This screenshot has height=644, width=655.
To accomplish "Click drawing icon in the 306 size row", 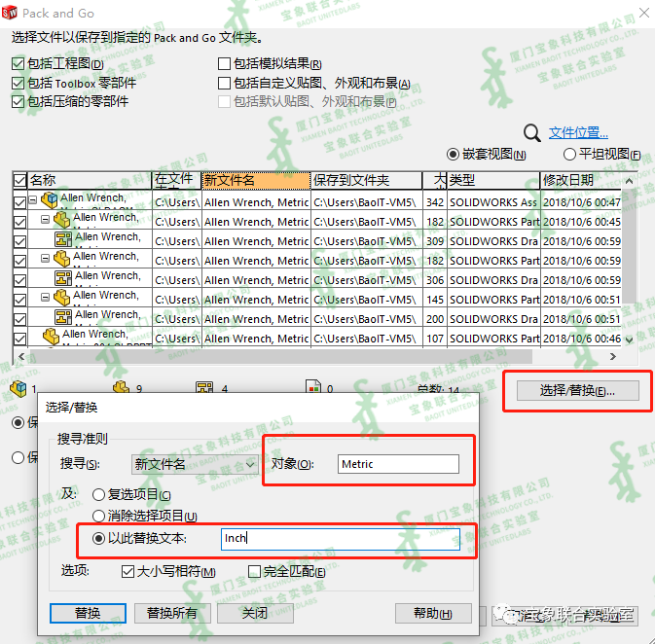I will coord(63,277).
